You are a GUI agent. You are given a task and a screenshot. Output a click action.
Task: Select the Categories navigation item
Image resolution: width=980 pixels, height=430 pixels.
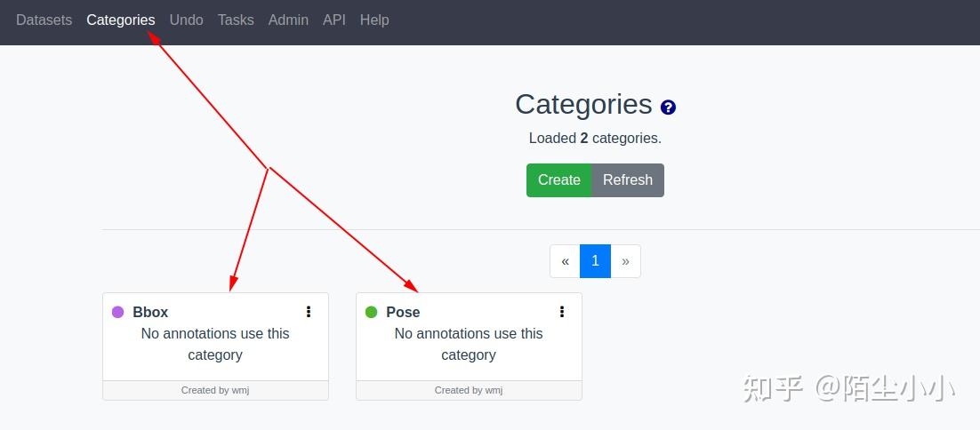121,20
